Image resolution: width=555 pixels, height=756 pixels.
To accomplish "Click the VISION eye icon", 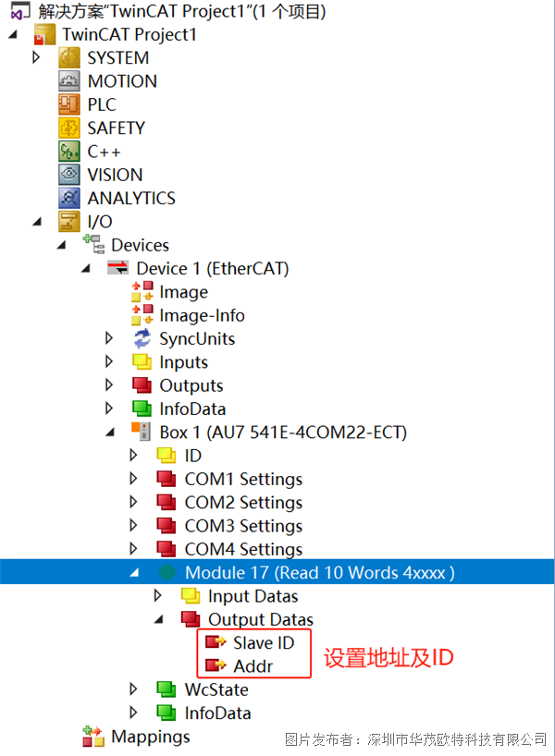I will tap(69, 175).
